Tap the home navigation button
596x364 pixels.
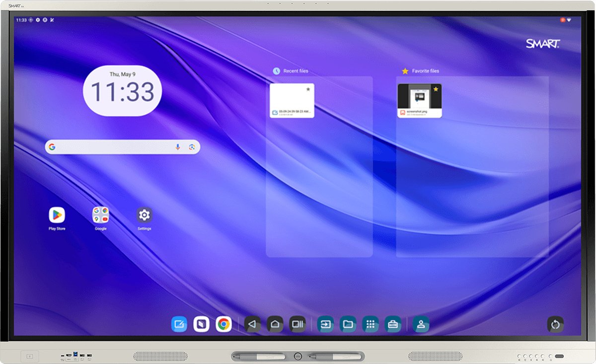click(275, 324)
